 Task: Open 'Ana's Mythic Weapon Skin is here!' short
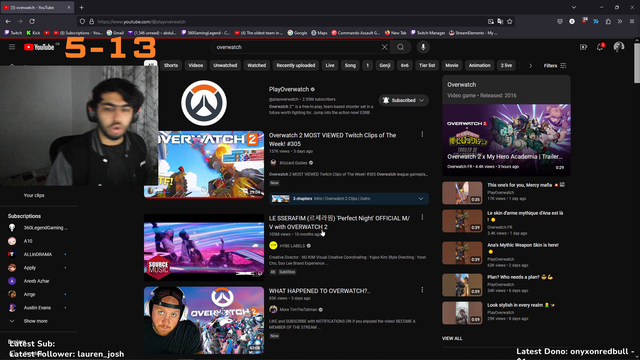[523, 245]
